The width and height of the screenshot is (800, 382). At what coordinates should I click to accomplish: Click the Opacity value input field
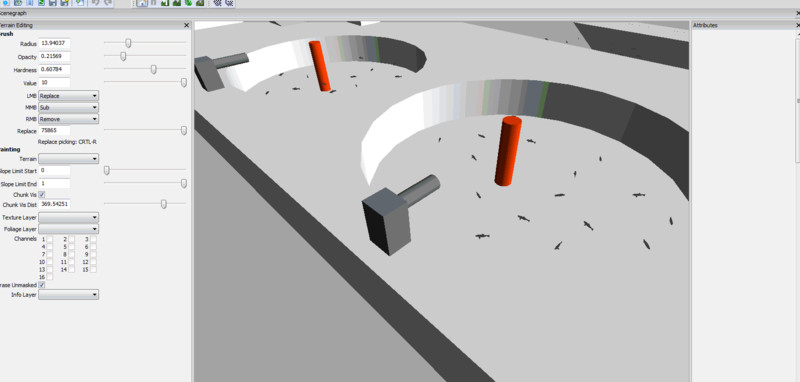coord(54,57)
